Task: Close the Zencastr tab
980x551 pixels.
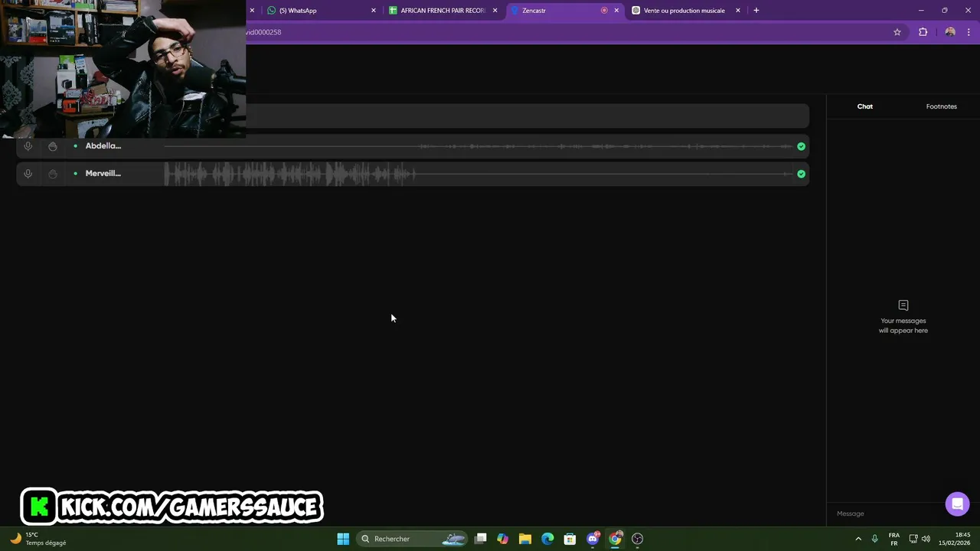Action: tap(616, 11)
